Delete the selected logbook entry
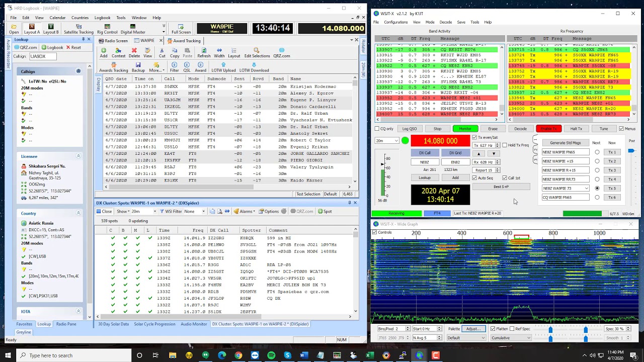The width and height of the screenshot is (644, 362). click(x=134, y=53)
